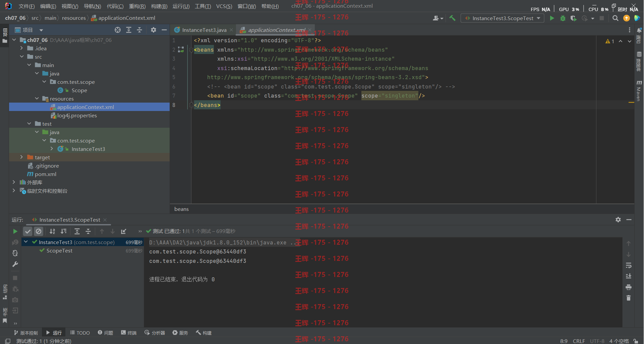The image size is (644, 344).
Task: Minimize the run tool window
Action: [x=629, y=220]
